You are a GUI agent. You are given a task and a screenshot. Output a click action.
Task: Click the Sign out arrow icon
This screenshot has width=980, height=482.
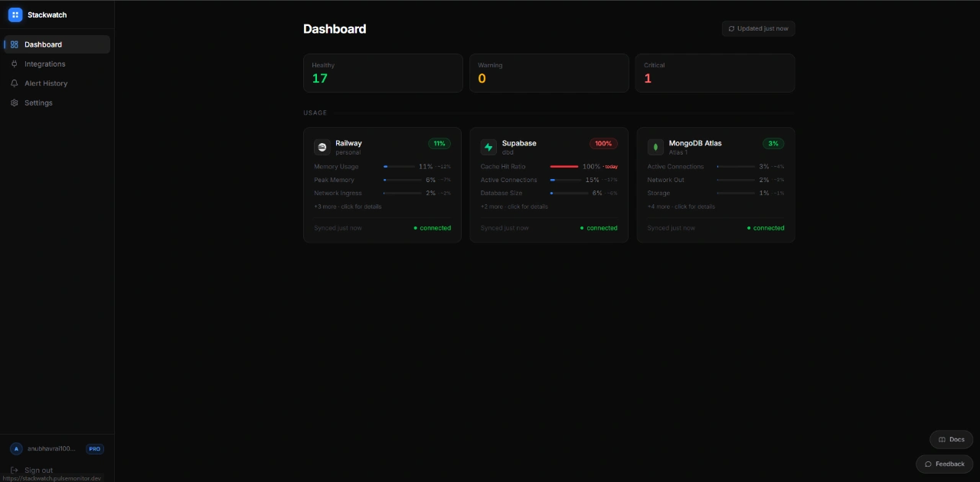coord(15,471)
